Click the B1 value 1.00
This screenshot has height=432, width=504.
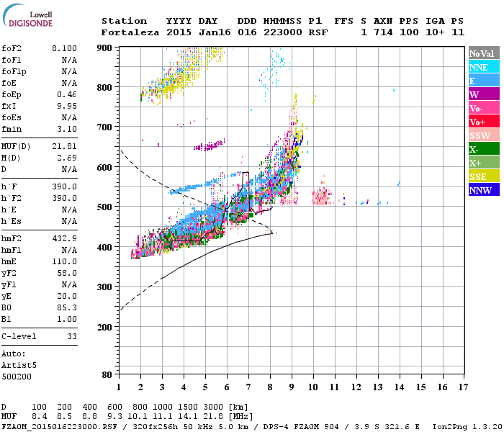[67, 319]
